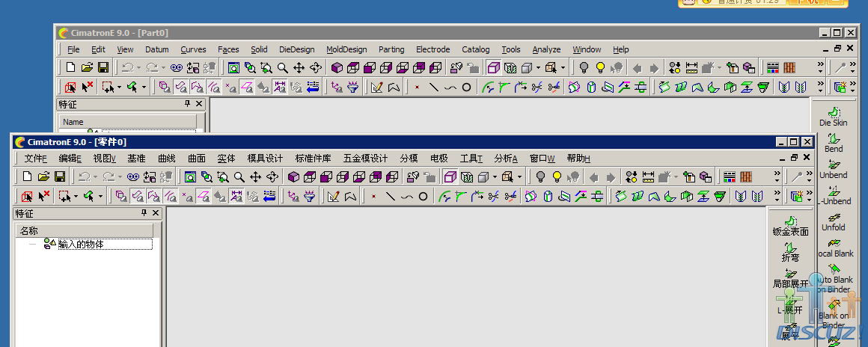Select Circle tool icon in front window toolbar

423,196
